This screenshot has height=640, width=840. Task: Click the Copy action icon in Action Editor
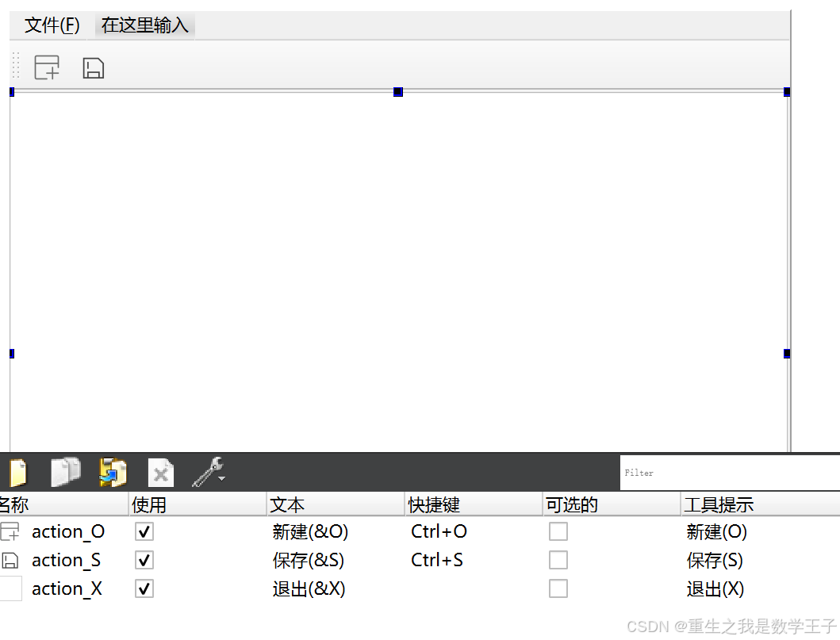point(65,472)
